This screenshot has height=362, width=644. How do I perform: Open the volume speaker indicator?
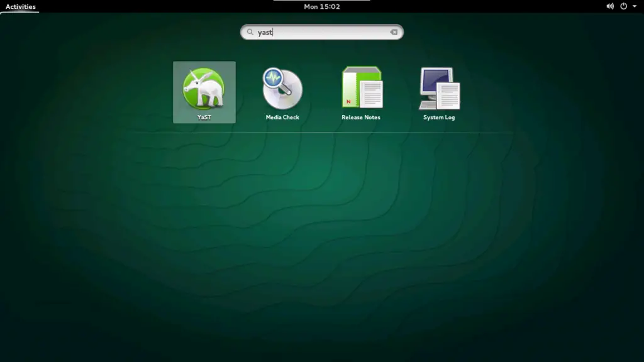coord(610,6)
